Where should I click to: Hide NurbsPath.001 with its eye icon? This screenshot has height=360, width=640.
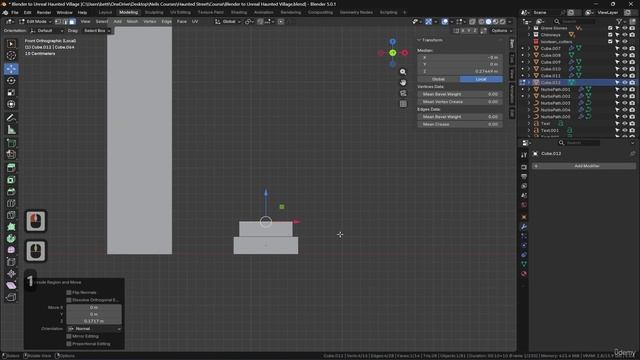coord(624,89)
